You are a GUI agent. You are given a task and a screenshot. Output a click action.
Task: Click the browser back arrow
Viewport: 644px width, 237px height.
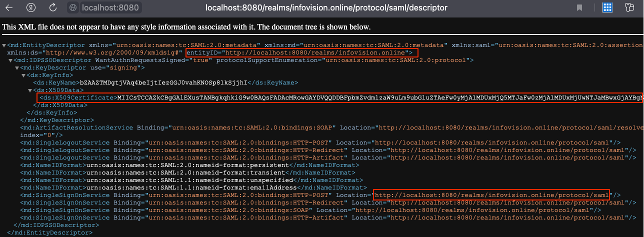(x=9, y=8)
